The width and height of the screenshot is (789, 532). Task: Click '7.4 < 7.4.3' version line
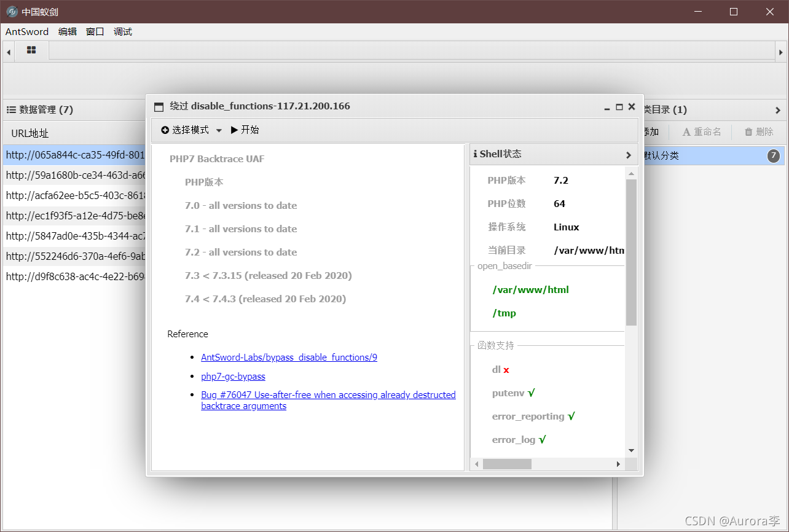tap(265, 299)
